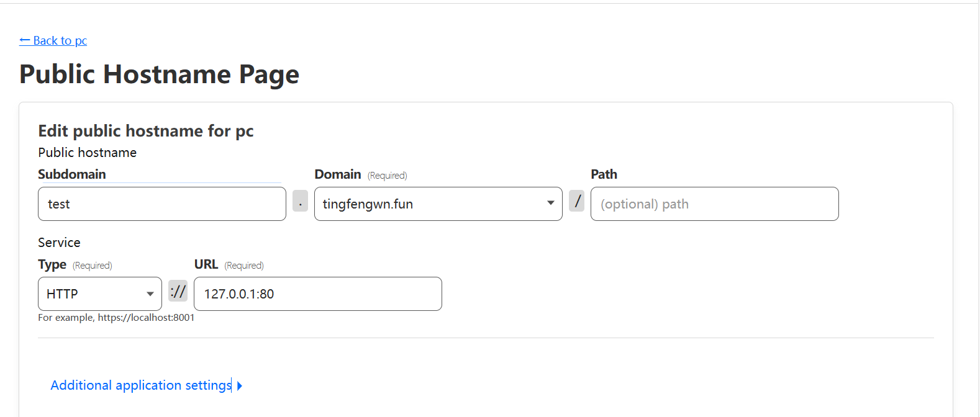Click the Type (Required) label

coord(75,265)
